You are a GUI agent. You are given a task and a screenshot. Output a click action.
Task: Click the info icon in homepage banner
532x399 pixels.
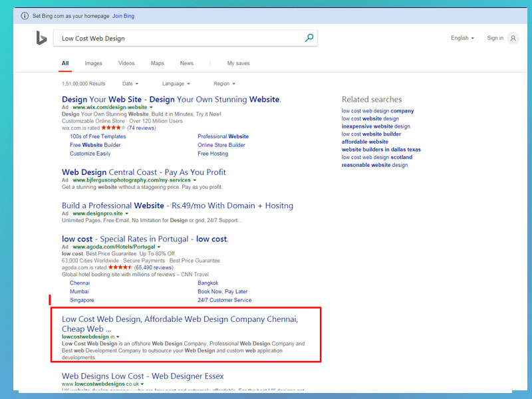(25, 16)
